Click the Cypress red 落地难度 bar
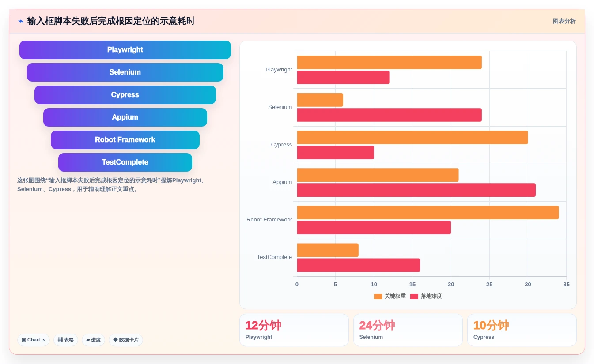This screenshot has width=594, height=364. click(335, 152)
